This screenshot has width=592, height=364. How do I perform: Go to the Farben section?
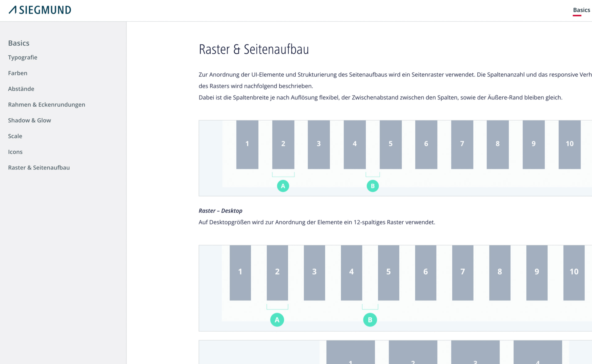18,73
